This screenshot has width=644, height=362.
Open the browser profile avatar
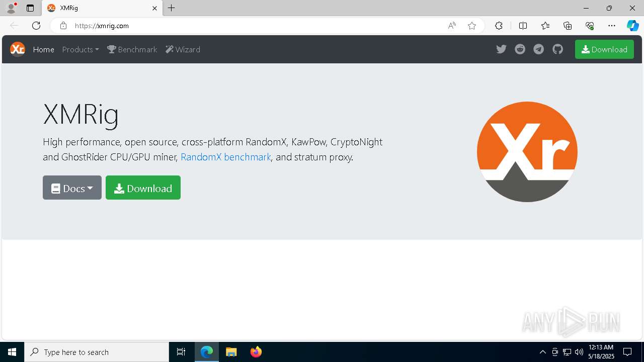click(11, 8)
